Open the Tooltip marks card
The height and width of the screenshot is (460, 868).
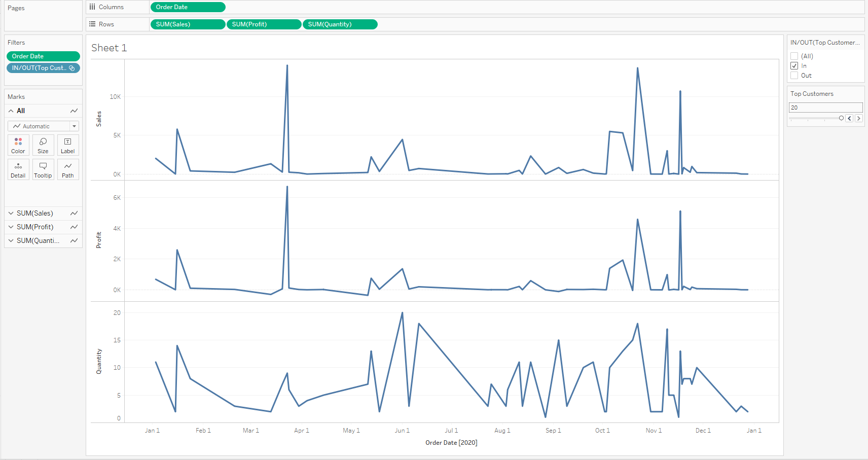coord(43,169)
